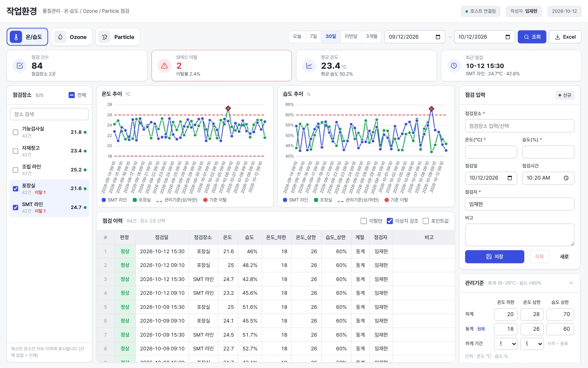The height and width of the screenshot is (368, 588).
Task: Uncheck the SMT 라인 location checkbox
Action: 15,207
